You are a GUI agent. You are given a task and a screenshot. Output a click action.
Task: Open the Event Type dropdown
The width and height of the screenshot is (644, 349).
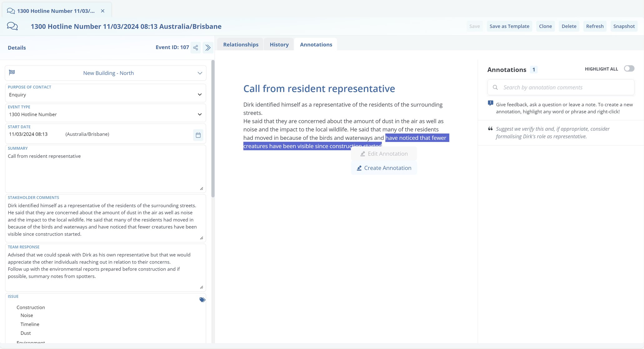pyautogui.click(x=200, y=113)
